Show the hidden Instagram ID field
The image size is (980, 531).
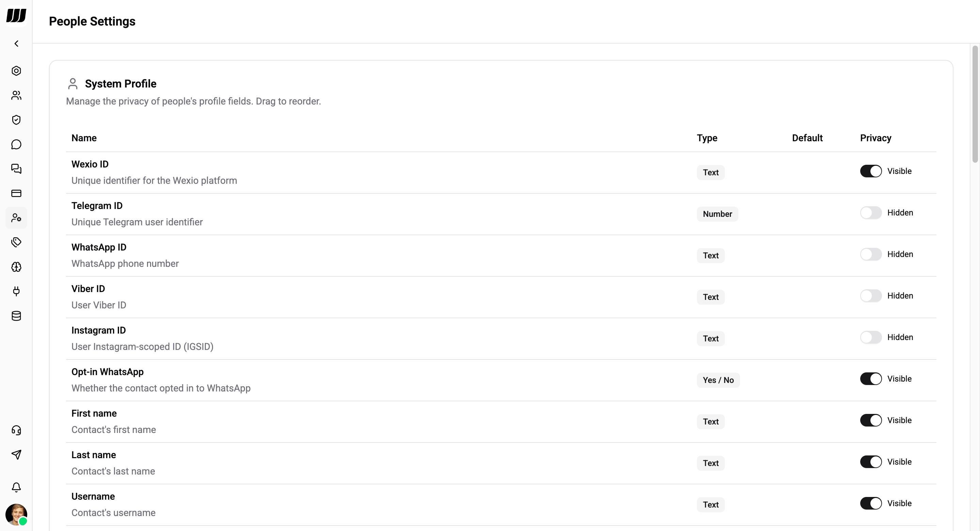tap(870, 337)
